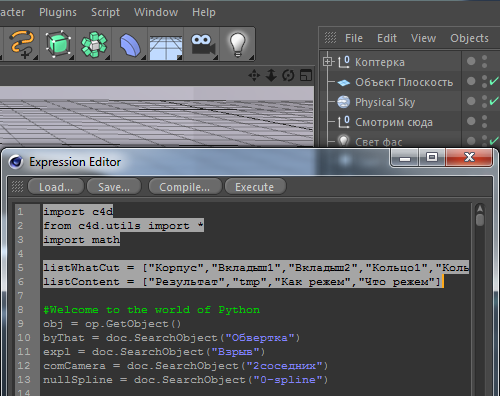Screen dimensions: 500x396
Task: Toggle the layer dot for Смотрим сюда
Action: point(471,121)
